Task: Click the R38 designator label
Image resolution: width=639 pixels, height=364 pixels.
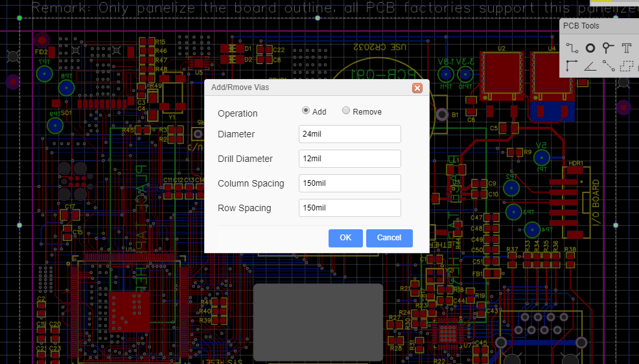Action: click(570, 249)
